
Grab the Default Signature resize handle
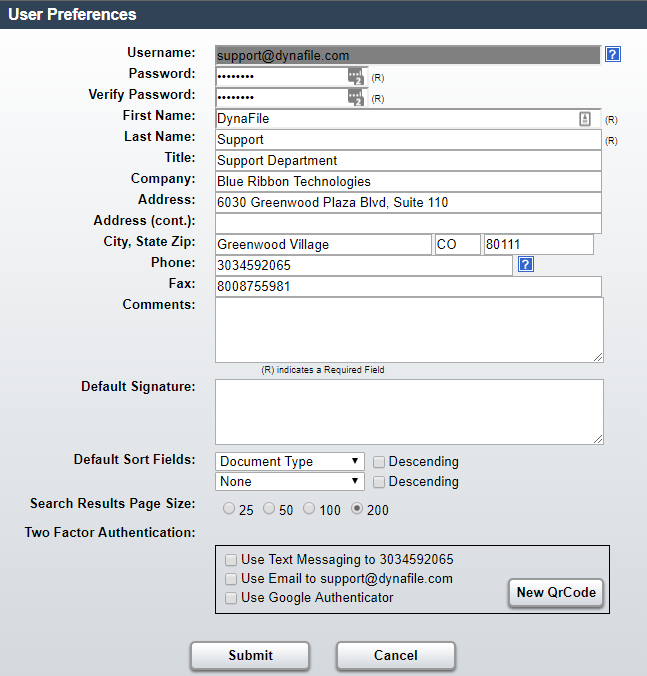(598, 439)
